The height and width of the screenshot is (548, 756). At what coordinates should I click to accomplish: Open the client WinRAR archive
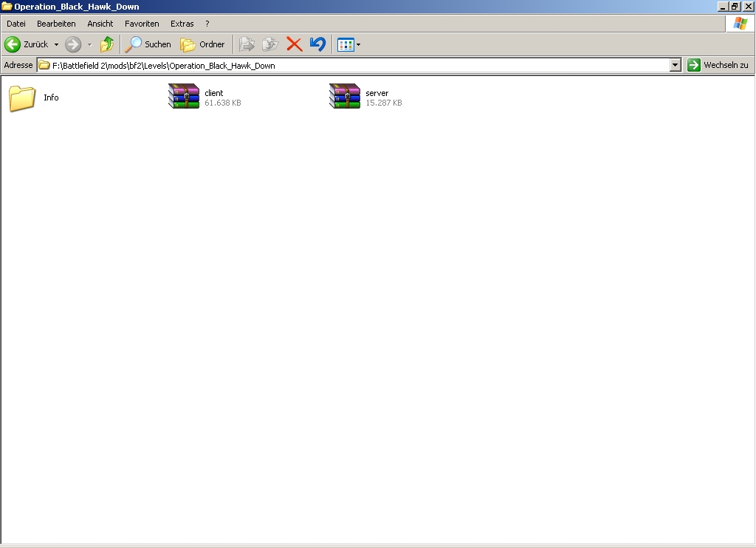pyautogui.click(x=184, y=97)
